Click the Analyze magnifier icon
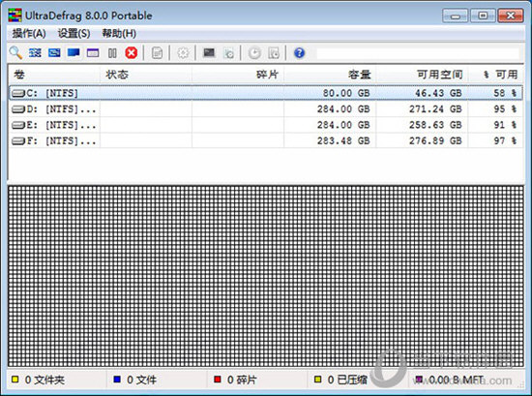532x396 pixels. tap(15, 53)
